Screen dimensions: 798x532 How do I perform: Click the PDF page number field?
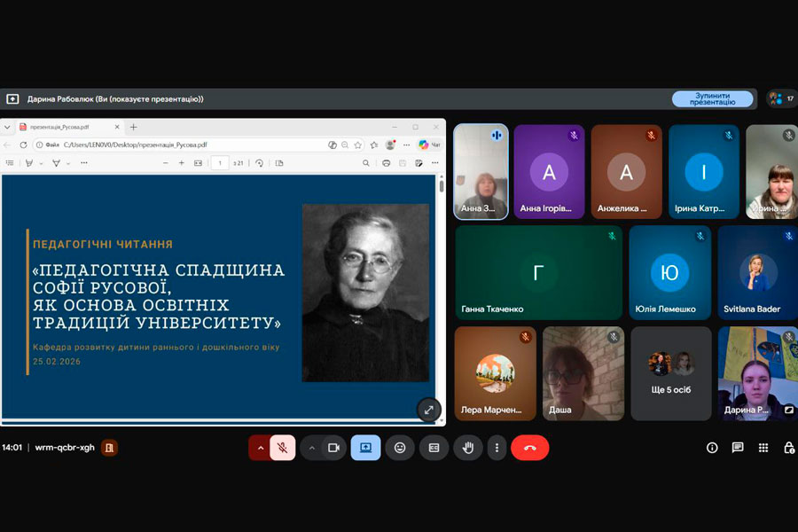coord(220,163)
